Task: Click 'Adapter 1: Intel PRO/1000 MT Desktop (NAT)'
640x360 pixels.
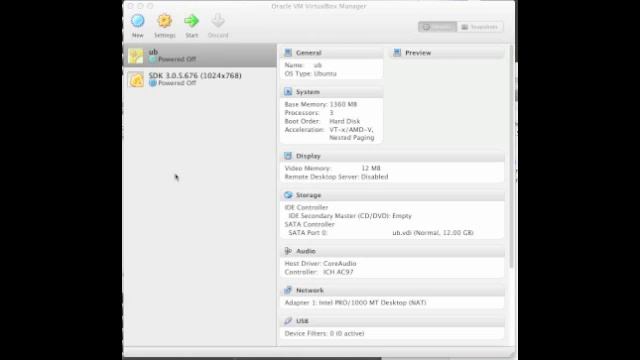Action: (356, 302)
